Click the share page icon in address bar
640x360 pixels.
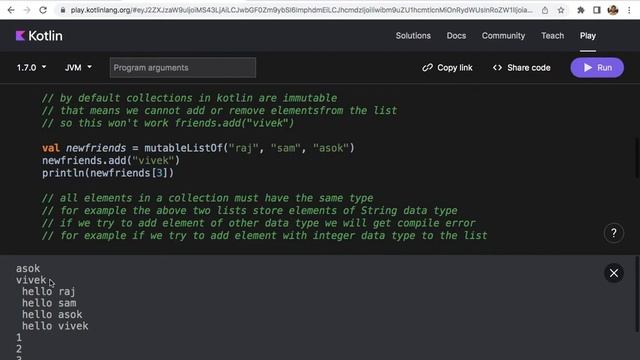545,10
